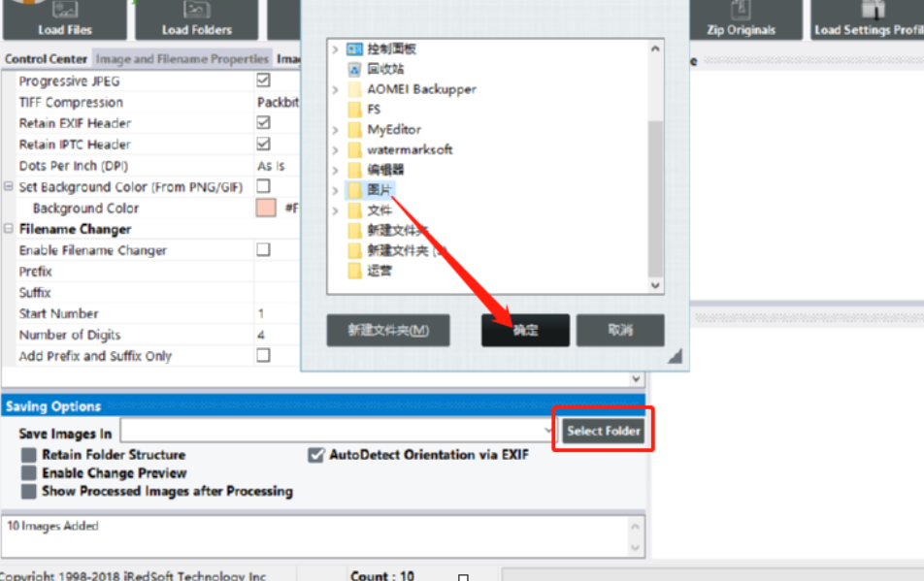Select the 回收站 recycle bin icon

pyautogui.click(x=355, y=70)
